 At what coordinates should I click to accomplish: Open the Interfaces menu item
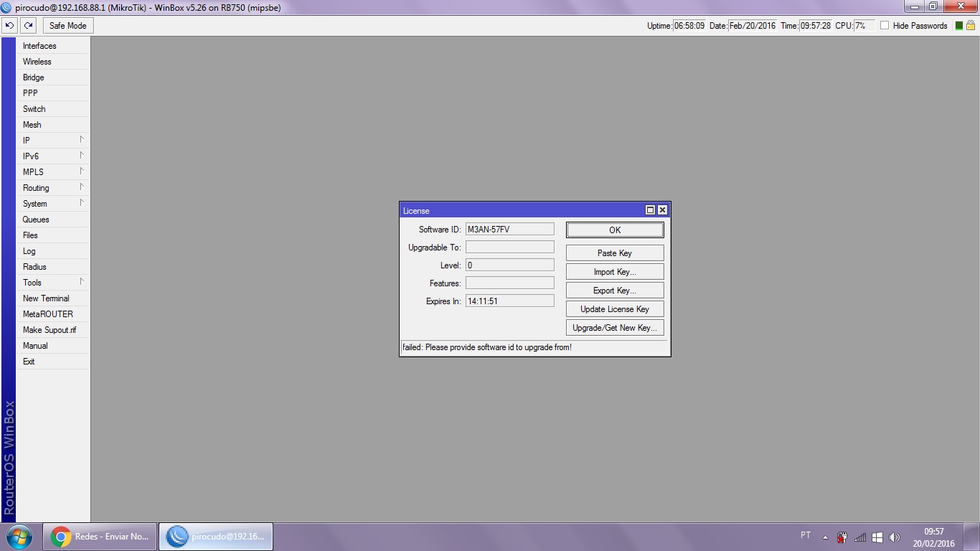click(53, 46)
